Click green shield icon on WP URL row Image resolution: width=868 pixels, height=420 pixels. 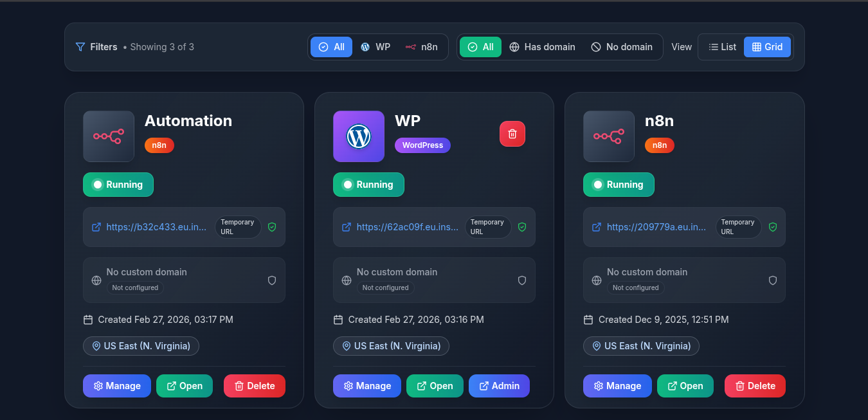[x=522, y=227]
